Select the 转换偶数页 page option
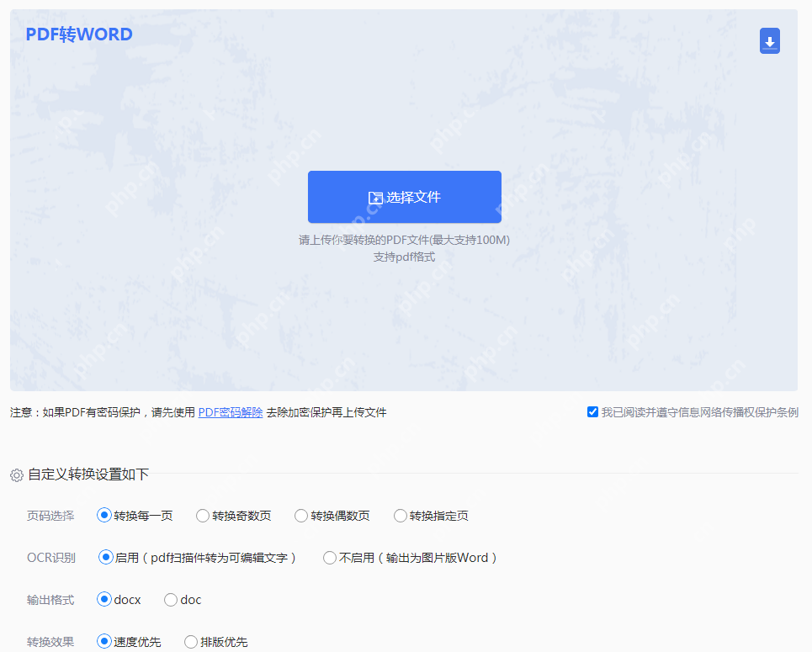This screenshot has width=812, height=652. tap(300, 516)
